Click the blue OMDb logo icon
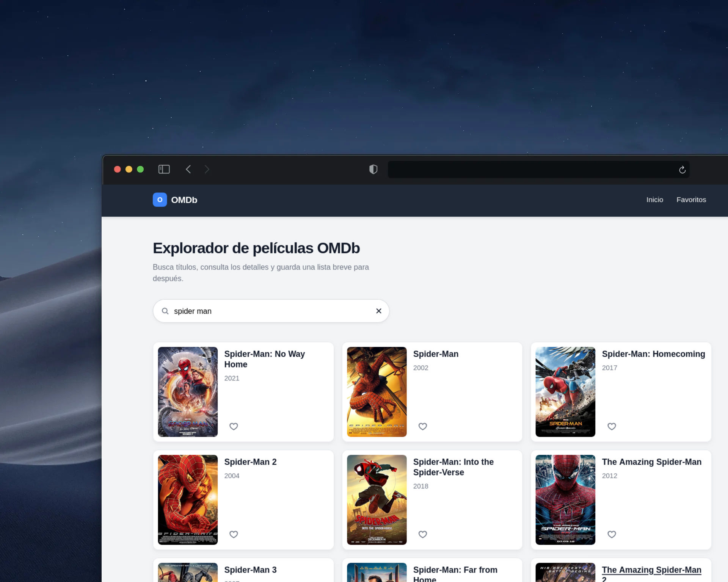Viewport: 728px width, 582px height. click(160, 200)
